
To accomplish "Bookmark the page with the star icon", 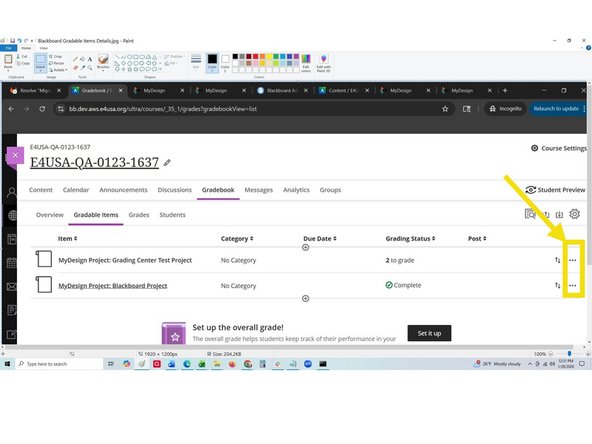I will 445,109.
